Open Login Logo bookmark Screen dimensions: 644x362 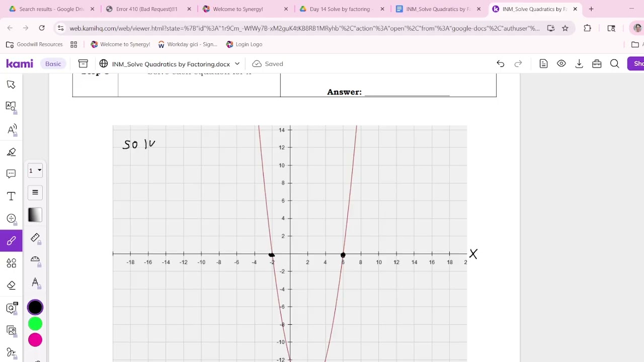point(244,44)
